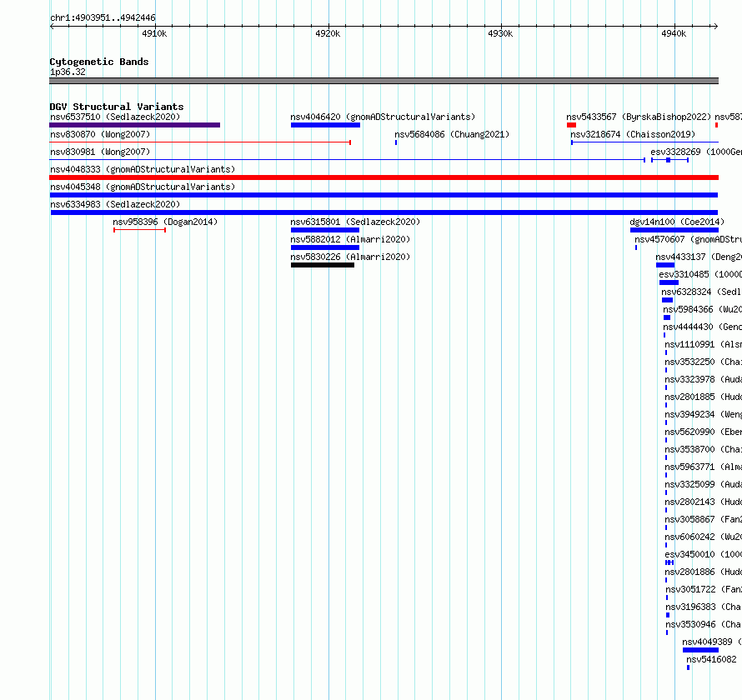Click the nsv4444430 variant label
Viewport: 742px width, 700px height.
[x=702, y=327]
